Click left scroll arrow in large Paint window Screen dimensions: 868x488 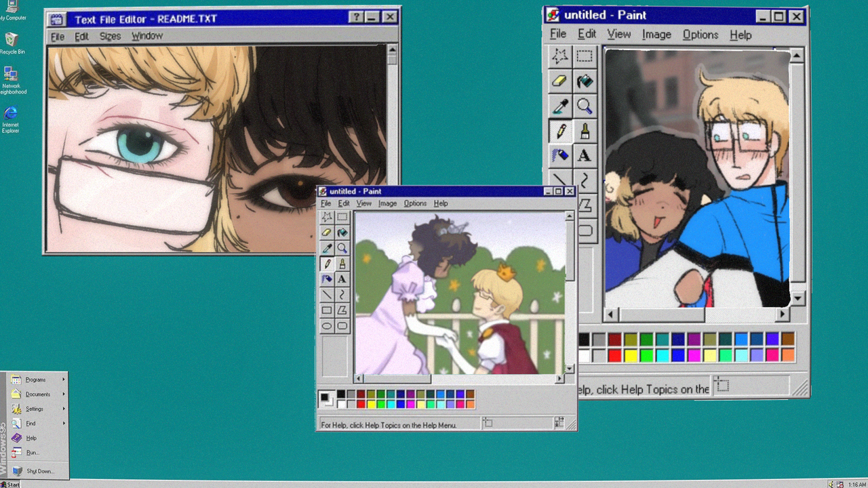pyautogui.click(x=612, y=314)
